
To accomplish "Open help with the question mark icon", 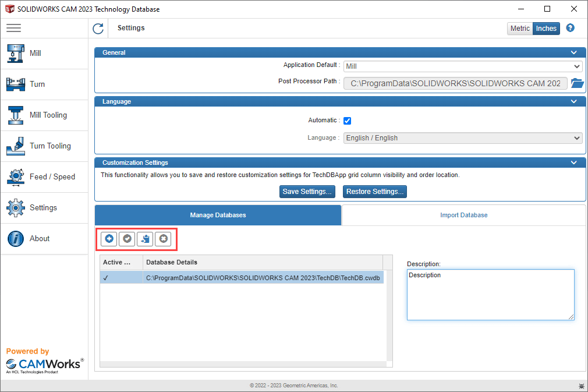I will tap(570, 28).
